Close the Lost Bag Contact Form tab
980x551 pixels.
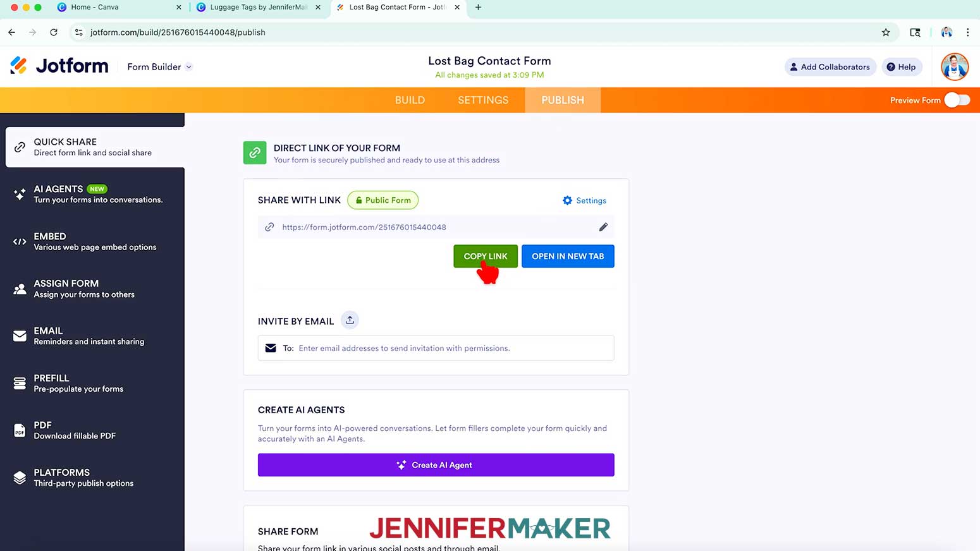pyautogui.click(x=457, y=8)
